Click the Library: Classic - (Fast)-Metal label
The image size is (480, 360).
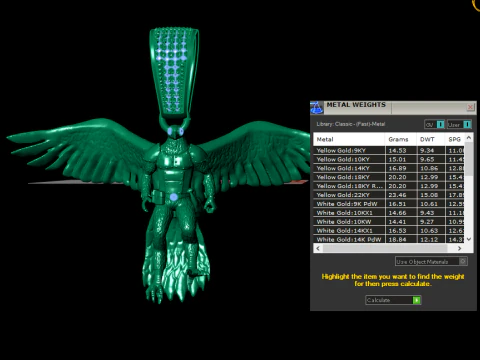pyautogui.click(x=351, y=124)
